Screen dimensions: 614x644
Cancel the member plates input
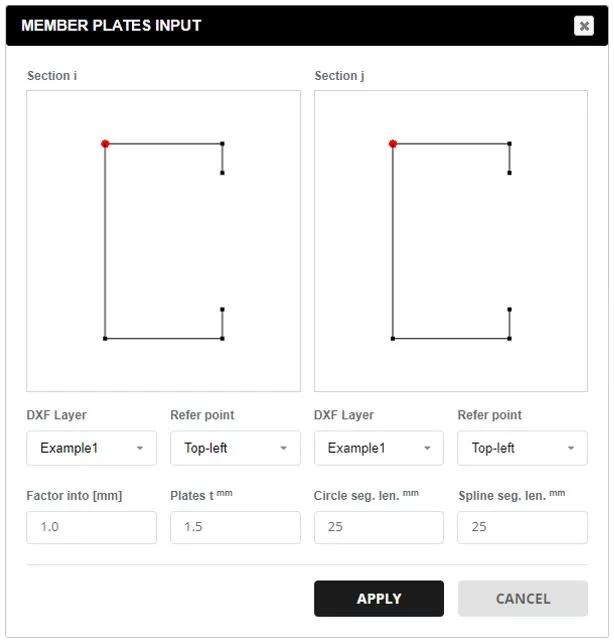click(x=522, y=598)
